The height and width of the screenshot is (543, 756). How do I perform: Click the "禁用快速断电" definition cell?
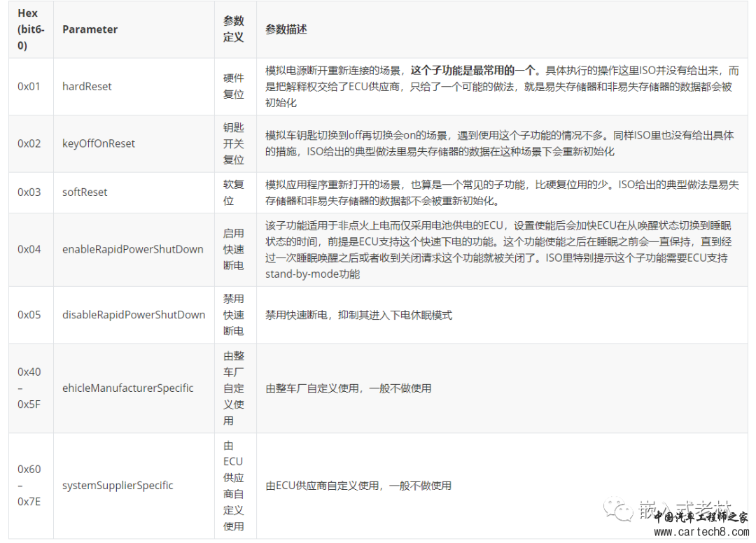pyautogui.click(x=234, y=315)
